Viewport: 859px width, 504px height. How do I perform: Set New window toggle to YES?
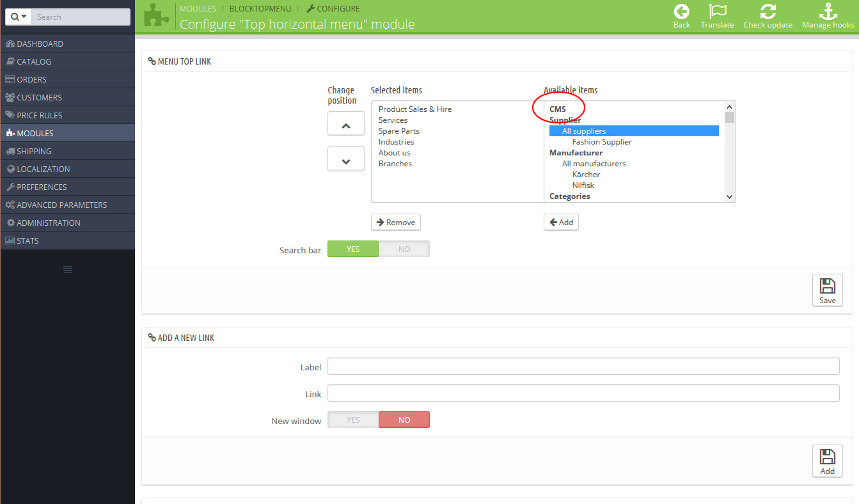(x=353, y=420)
